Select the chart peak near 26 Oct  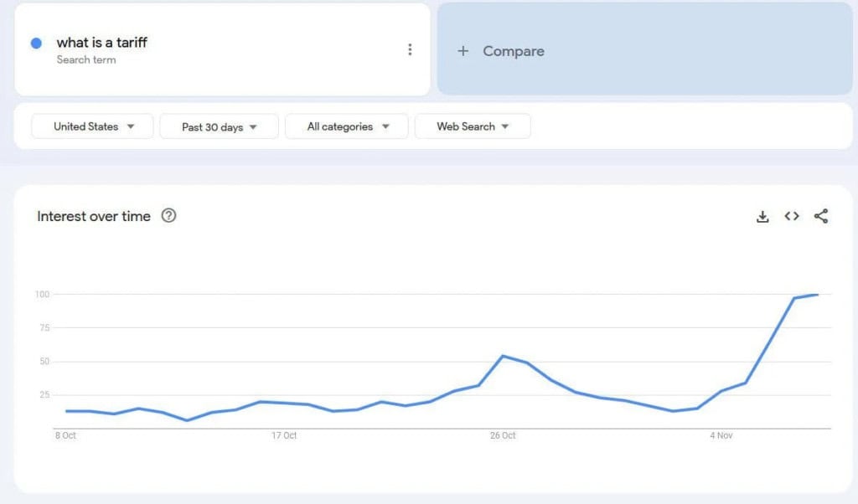tap(502, 356)
